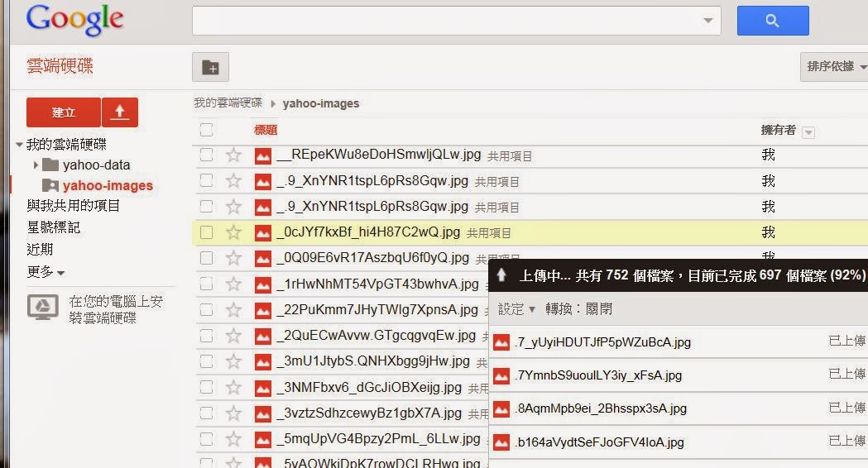Check the box for _22PuKmm7JHyTWlg7XpnsA.jpg
The width and height of the screenshot is (868, 468).
click(x=207, y=310)
